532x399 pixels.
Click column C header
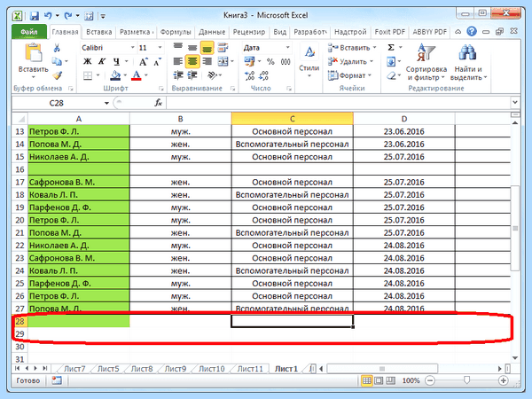(x=292, y=119)
